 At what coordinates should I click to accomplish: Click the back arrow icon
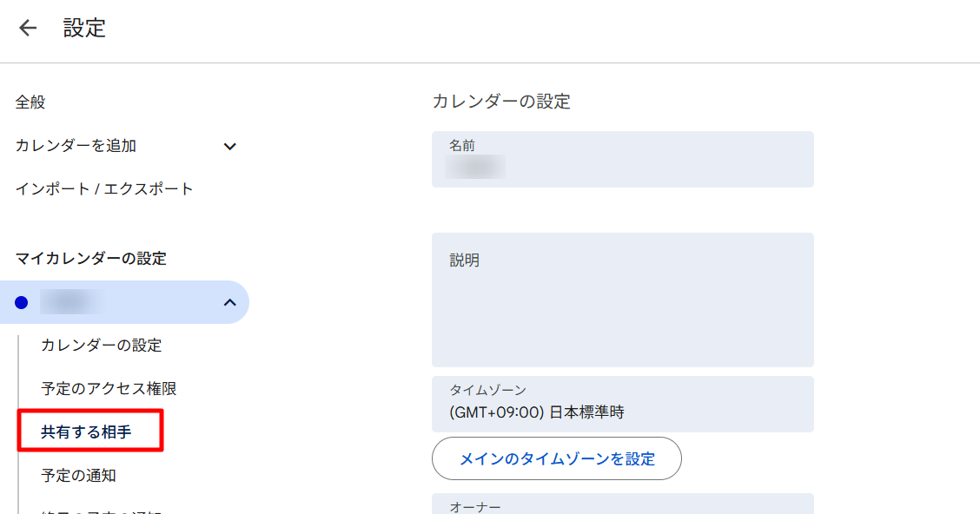(x=28, y=28)
